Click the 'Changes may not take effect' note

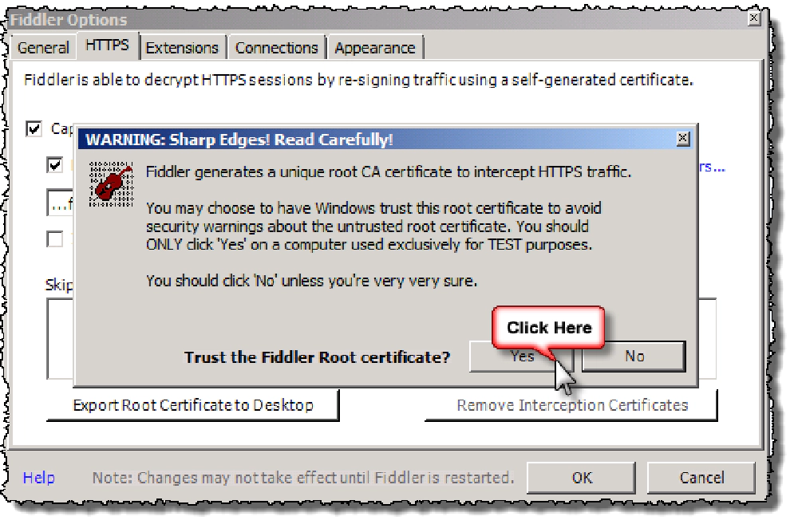pos(303,478)
